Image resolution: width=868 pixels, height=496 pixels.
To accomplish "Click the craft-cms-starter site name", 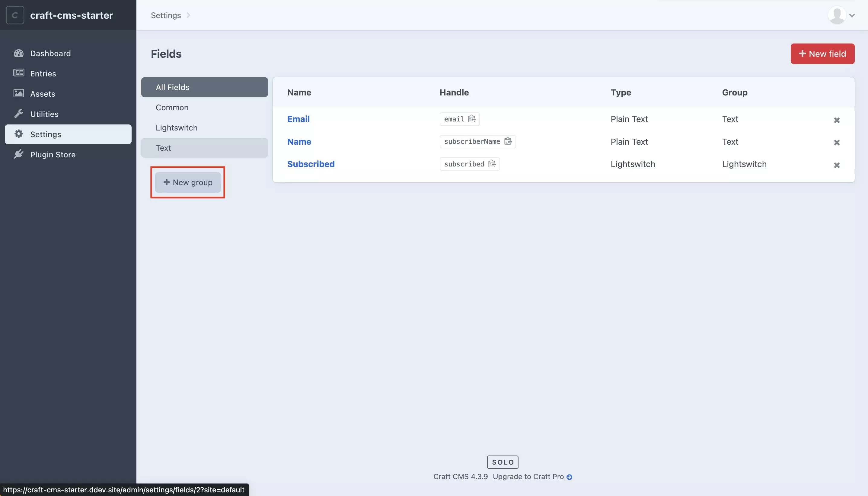I will pyautogui.click(x=72, y=15).
